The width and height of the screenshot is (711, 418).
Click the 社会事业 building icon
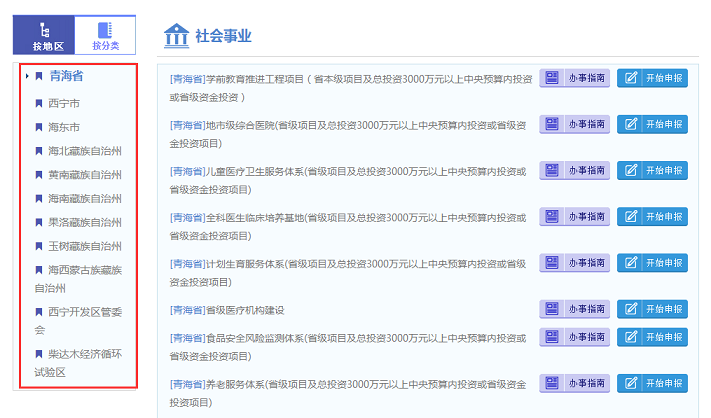[176, 35]
